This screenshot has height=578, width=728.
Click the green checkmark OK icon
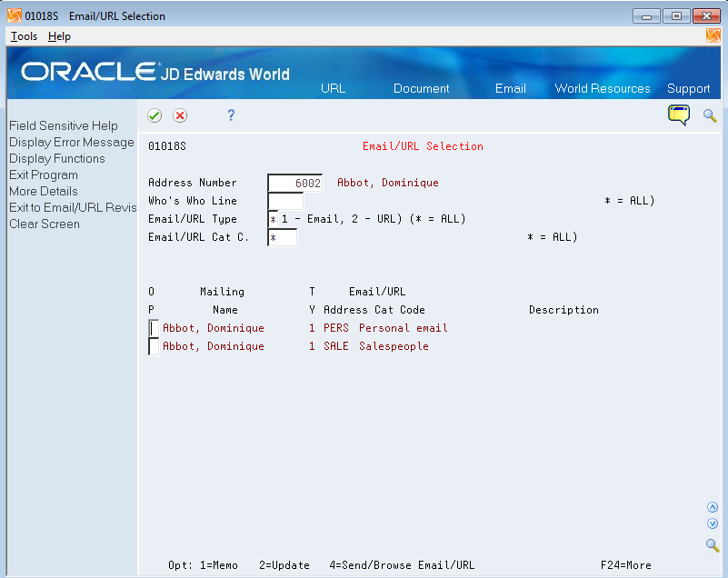click(x=155, y=115)
